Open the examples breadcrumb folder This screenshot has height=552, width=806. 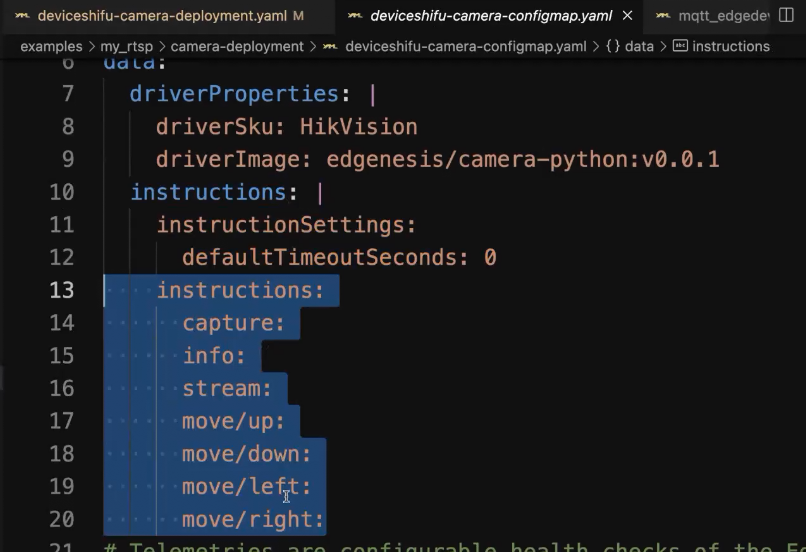pyautogui.click(x=52, y=46)
